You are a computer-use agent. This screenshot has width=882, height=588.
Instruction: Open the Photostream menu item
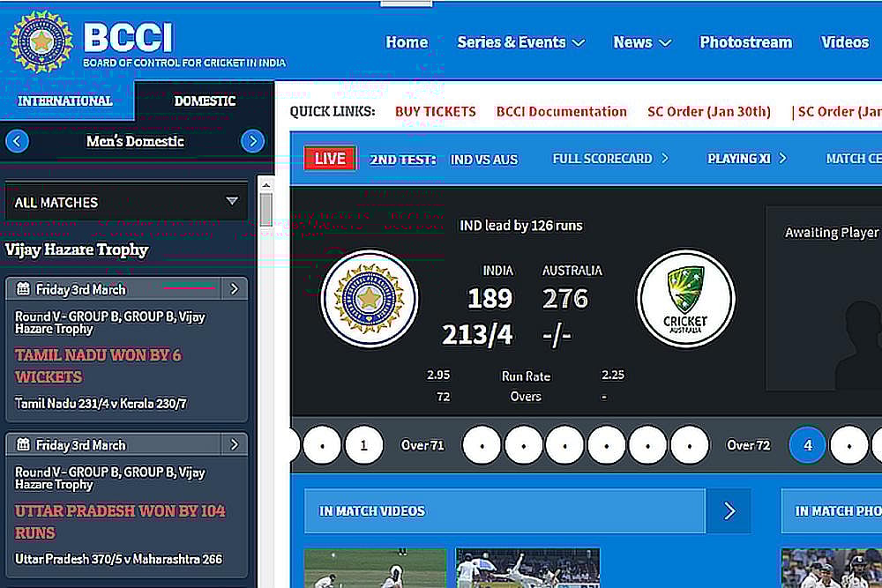[745, 42]
